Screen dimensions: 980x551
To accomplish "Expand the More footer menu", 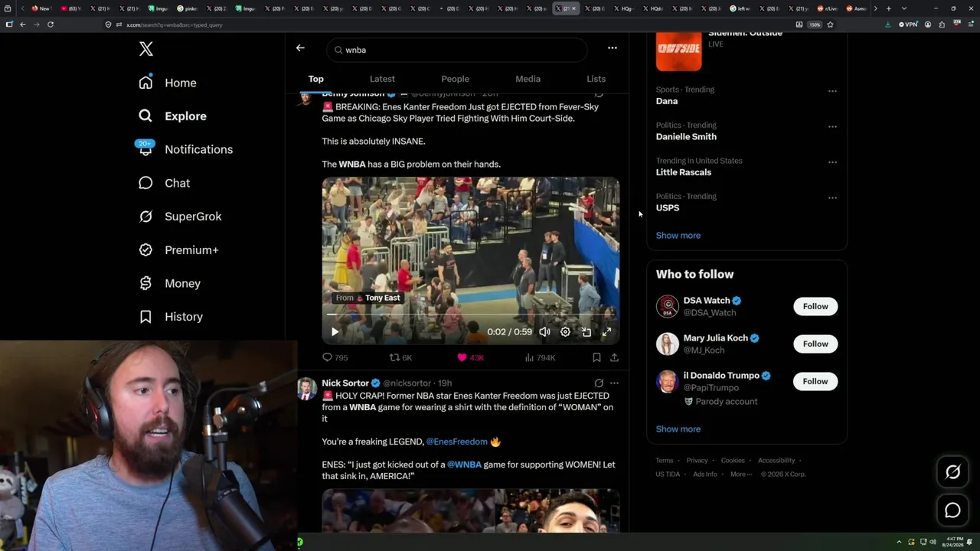I will (740, 474).
